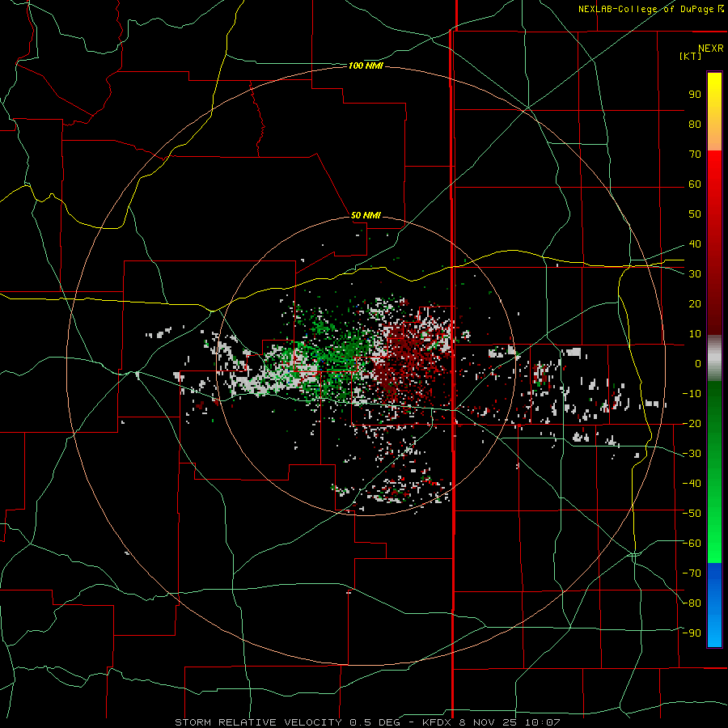728x728 pixels.
Task: Click the 20 value on the velocity scale
Action: 695,304
